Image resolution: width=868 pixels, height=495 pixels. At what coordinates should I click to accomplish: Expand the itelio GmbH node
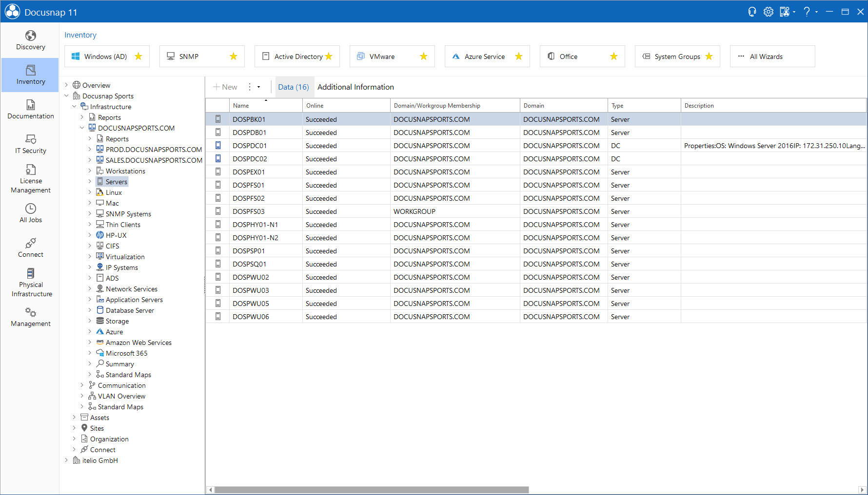coord(66,460)
